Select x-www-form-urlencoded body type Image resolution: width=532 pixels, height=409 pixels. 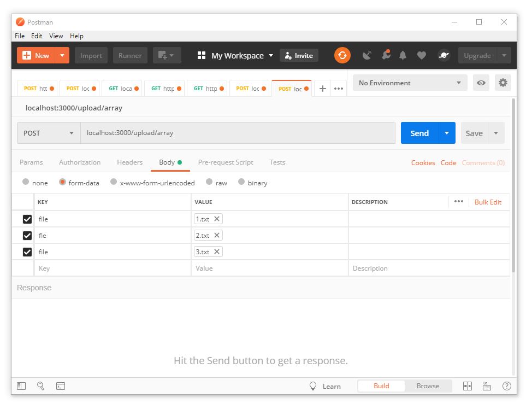114,182
